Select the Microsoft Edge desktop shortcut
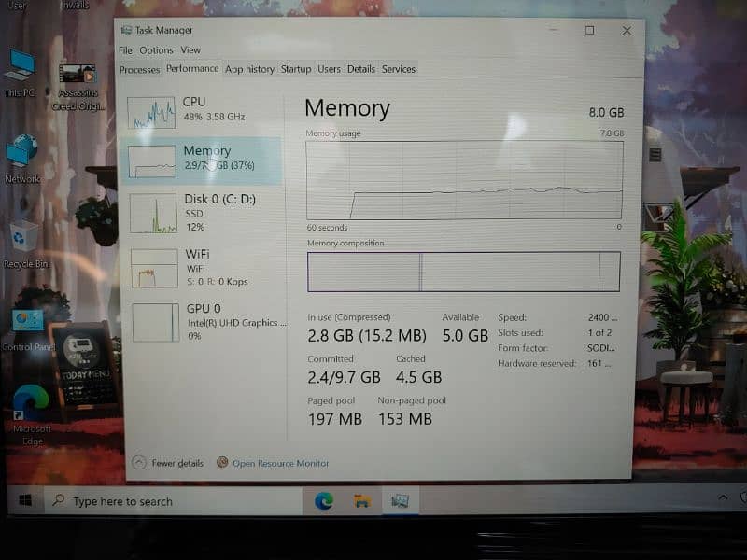 32,414
